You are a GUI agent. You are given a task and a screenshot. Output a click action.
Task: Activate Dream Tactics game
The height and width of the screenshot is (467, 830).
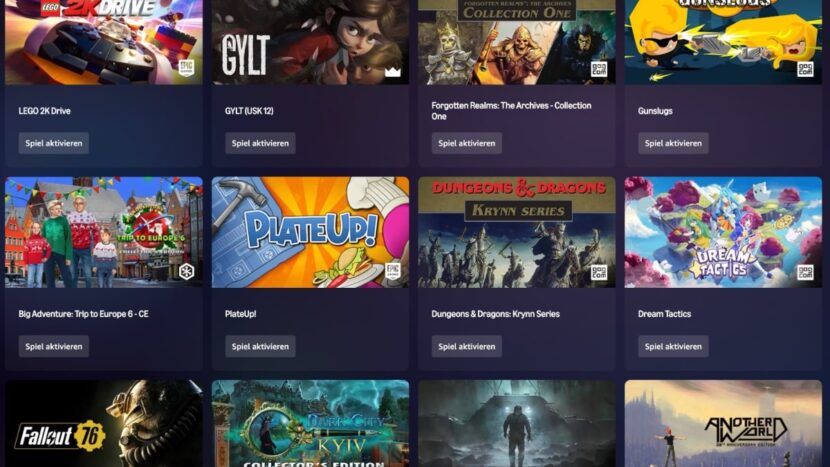pyautogui.click(x=673, y=346)
